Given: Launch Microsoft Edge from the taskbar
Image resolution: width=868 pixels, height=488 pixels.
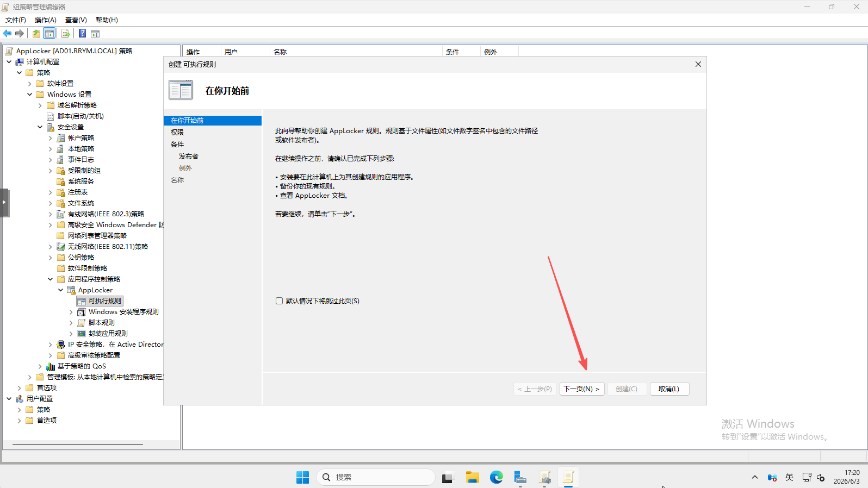Looking at the screenshot, I should [x=496, y=477].
